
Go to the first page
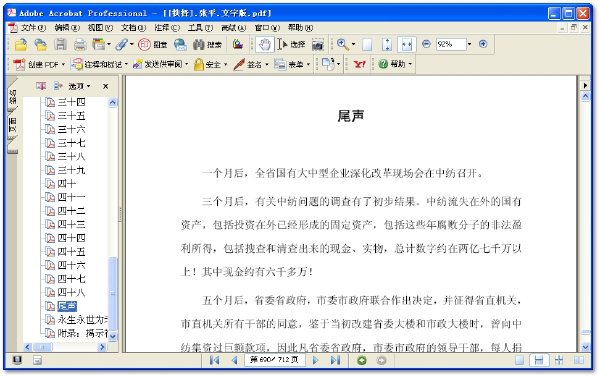(214, 360)
